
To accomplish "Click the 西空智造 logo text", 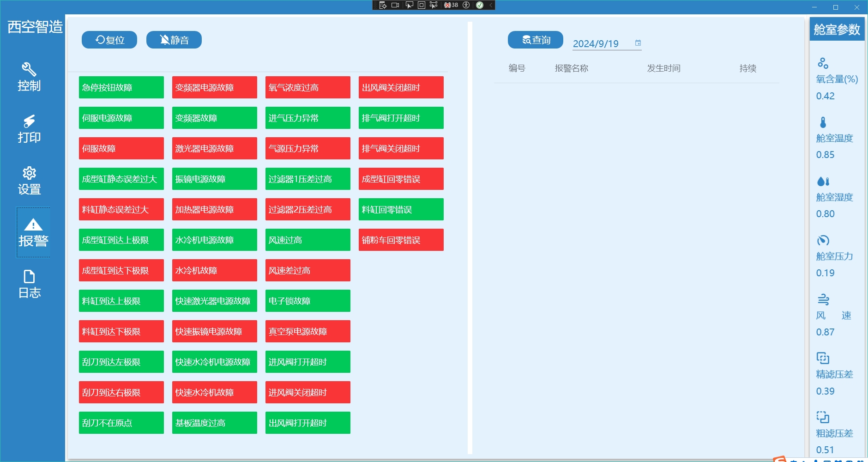I will tap(35, 27).
